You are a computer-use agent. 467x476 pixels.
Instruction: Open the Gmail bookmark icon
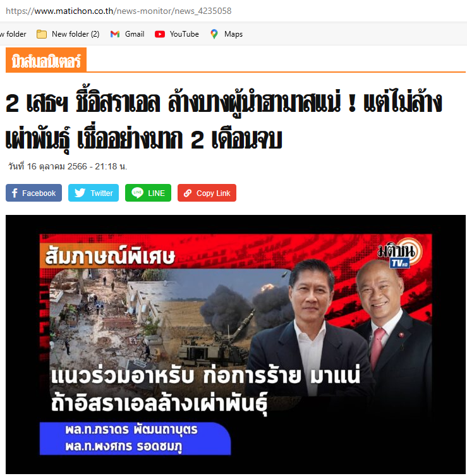pyautogui.click(x=115, y=34)
